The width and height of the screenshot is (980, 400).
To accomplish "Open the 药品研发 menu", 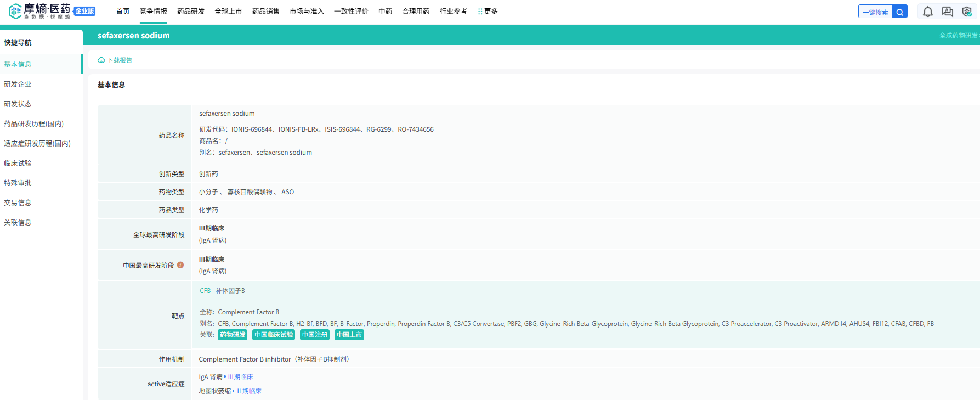I will click(191, 12).
